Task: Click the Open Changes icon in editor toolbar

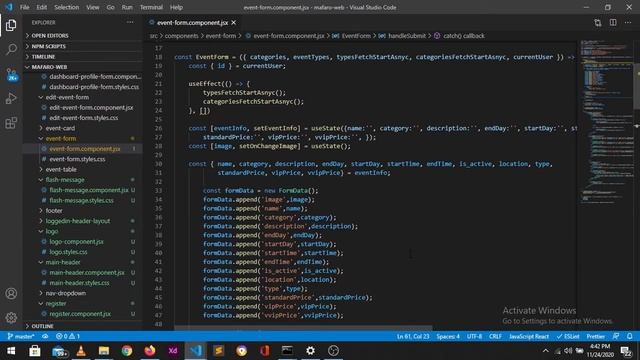Action: pos(598,23)
